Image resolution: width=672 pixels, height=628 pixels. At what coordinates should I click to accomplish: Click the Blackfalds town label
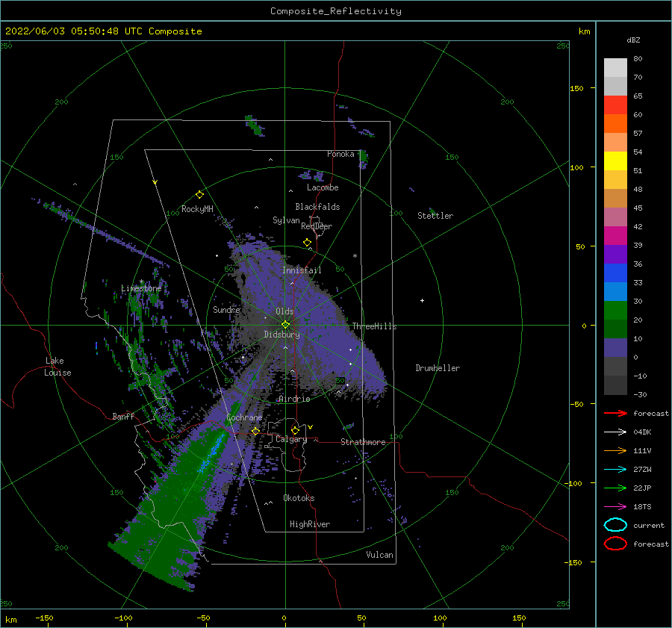pyautogui.click(x=317, y=207)
